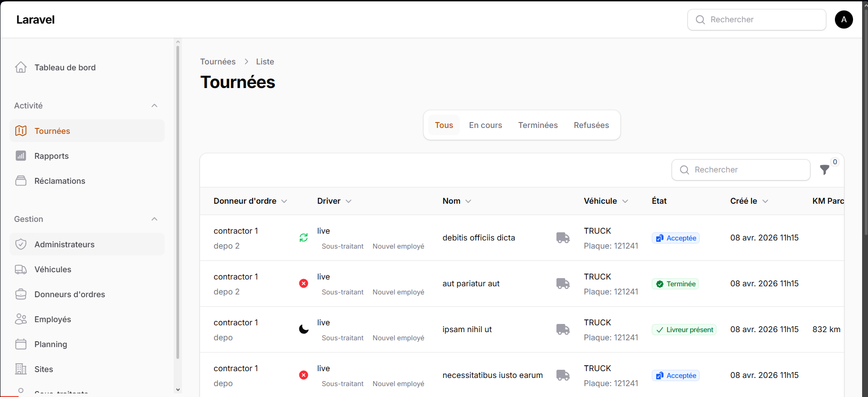Open Sites page in sidebar
The height and width of the screenshot is (397, 868).
pos(87,369)
